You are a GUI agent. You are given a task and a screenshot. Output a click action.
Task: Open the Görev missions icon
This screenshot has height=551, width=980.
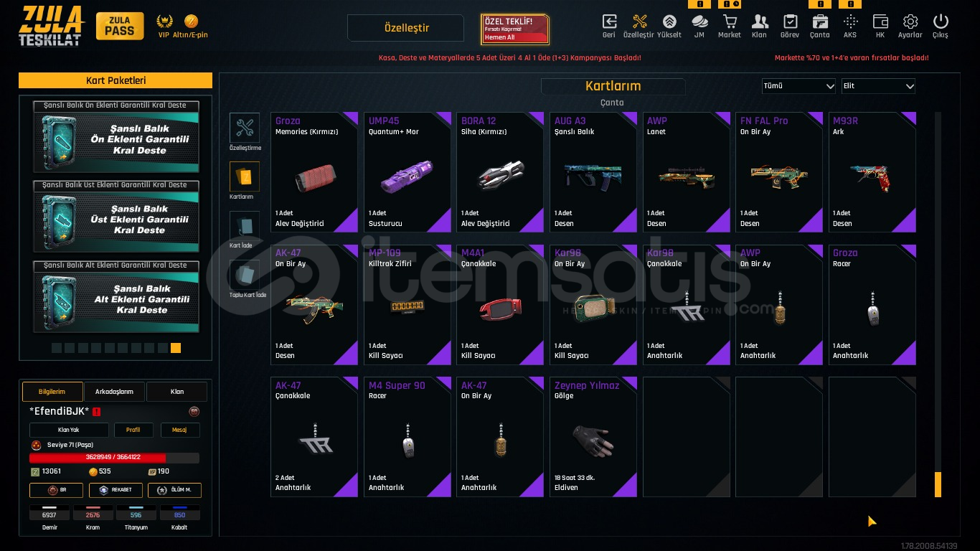pos(790,22)
